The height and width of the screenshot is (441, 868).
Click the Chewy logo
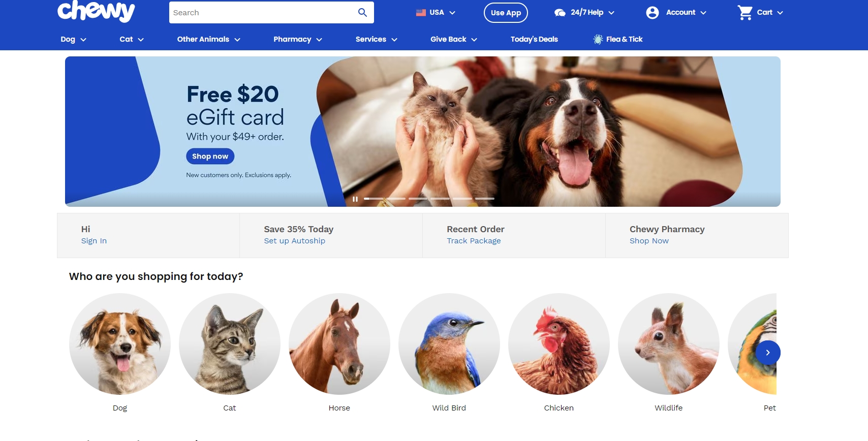(96, 11)
